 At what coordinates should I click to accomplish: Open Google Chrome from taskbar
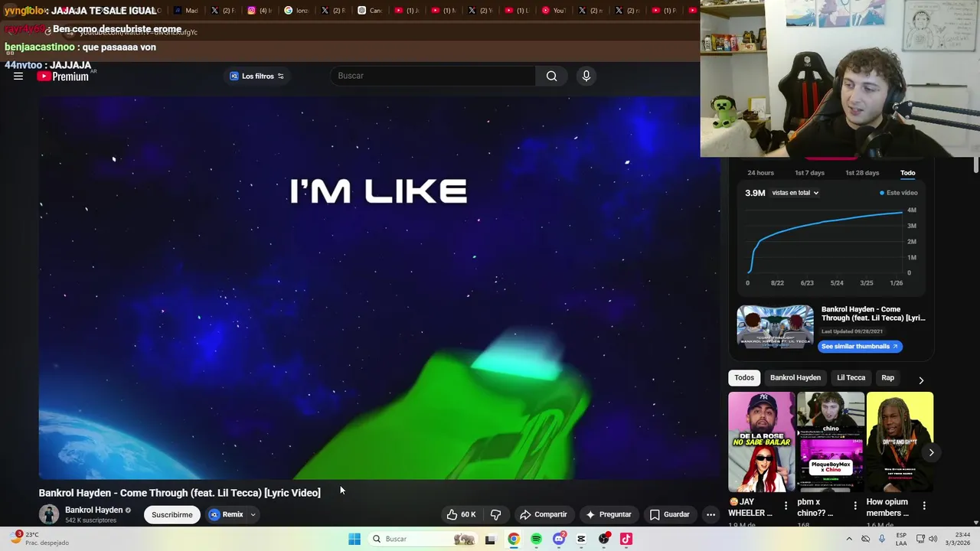[x=514, y=539]
